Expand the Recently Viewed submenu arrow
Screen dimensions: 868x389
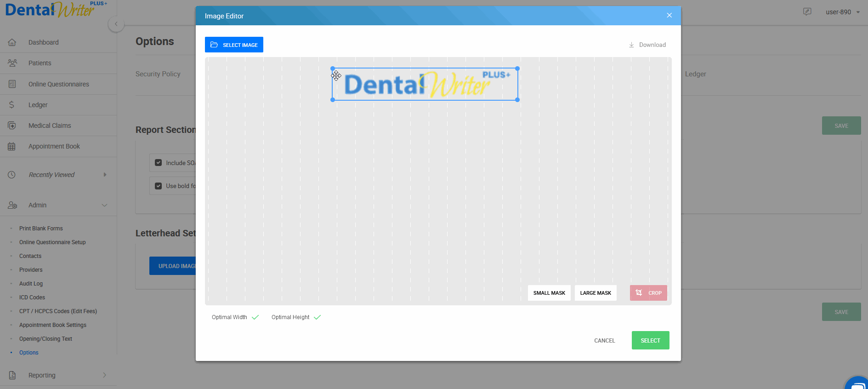105,175
